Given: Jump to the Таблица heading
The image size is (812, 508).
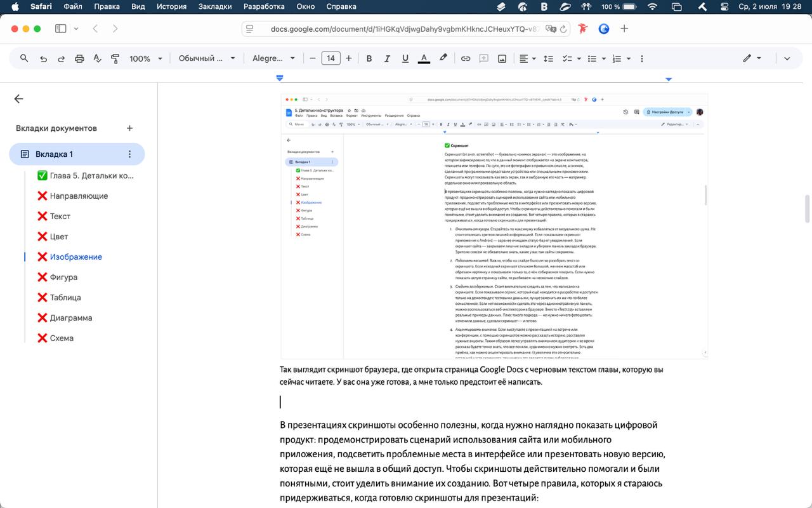Looking at the screenshot, I should [59, 298].
